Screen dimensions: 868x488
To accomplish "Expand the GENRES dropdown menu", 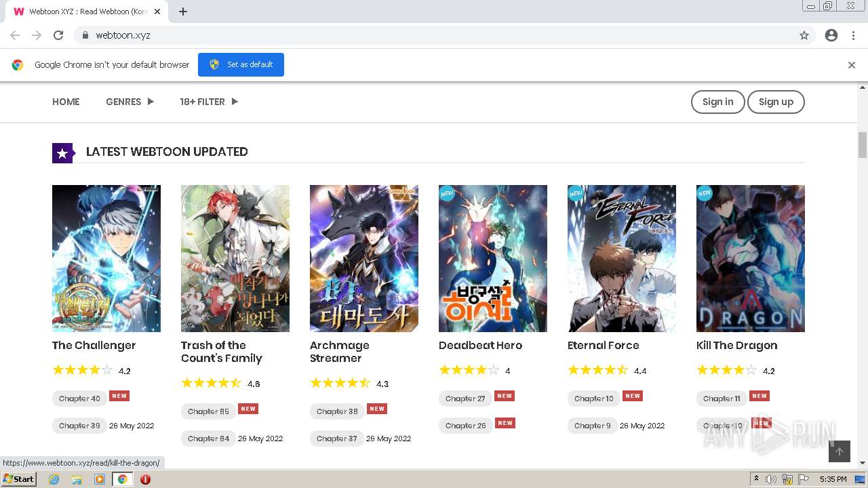I will tap(130, 102).
